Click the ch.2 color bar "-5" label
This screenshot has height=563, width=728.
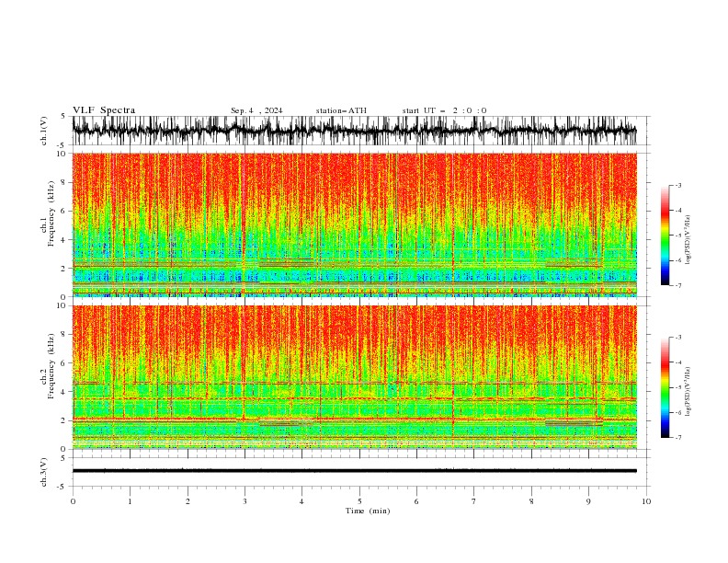click(678, 387)
